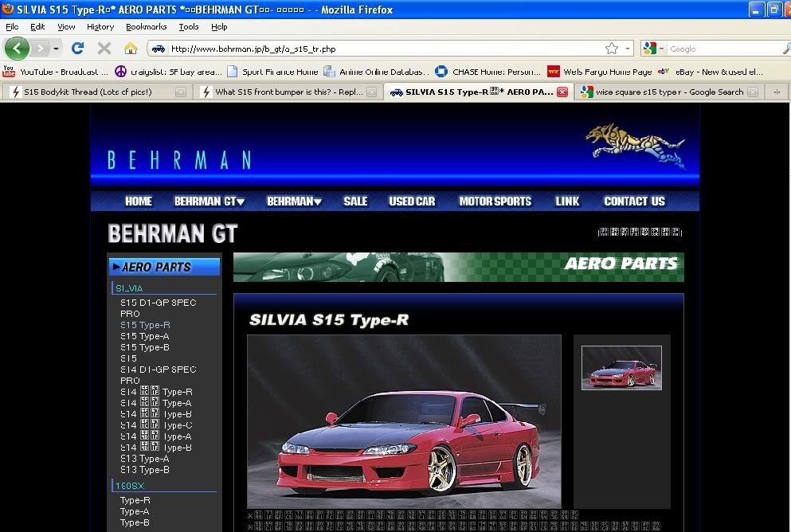Open the Bookmarks menu
The image size is (791, 532).
click(x=146, y=27)
